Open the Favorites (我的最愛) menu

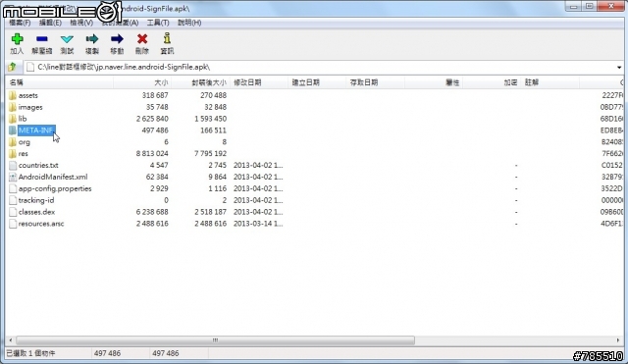120,23
